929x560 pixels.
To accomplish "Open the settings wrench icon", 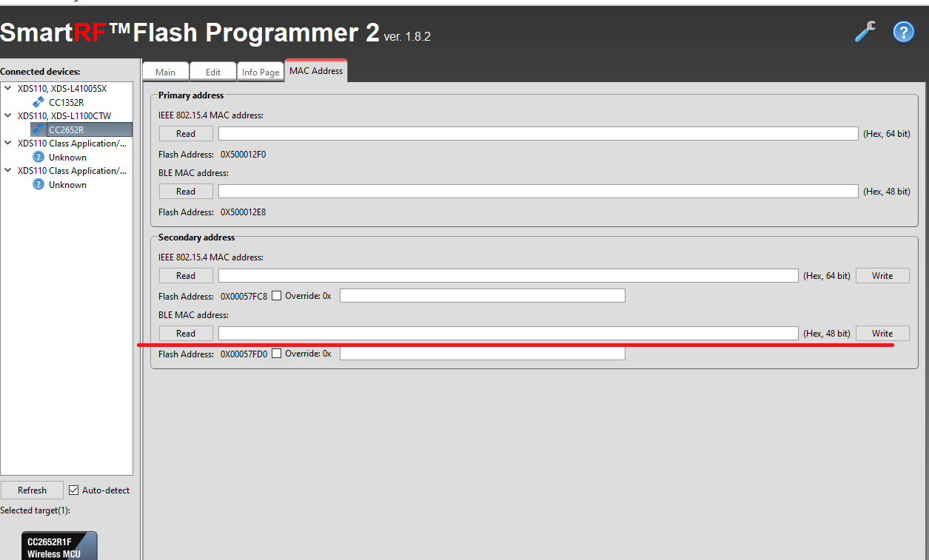I will pos(865,31).
